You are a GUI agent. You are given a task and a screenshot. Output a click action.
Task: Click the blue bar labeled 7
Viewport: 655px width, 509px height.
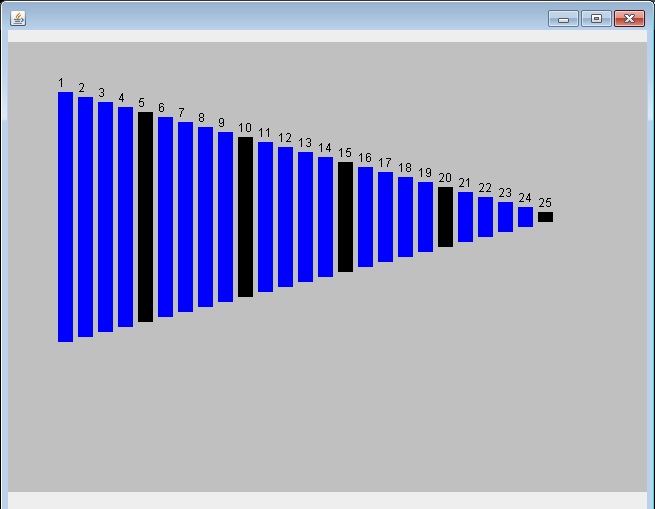185,217
